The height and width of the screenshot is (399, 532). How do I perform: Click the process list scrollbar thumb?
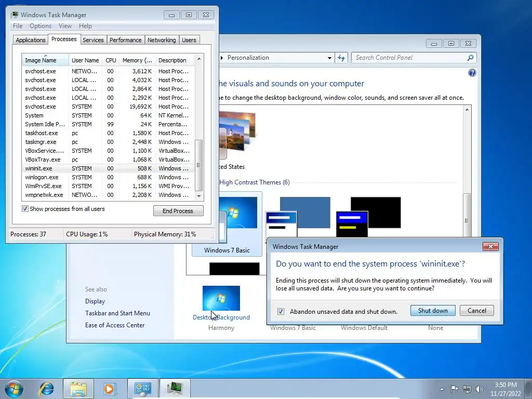click(199, 165)
